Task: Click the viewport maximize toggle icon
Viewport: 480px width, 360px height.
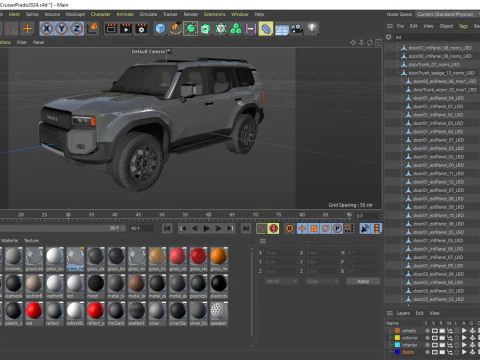Action: click(x=378, y=42)
